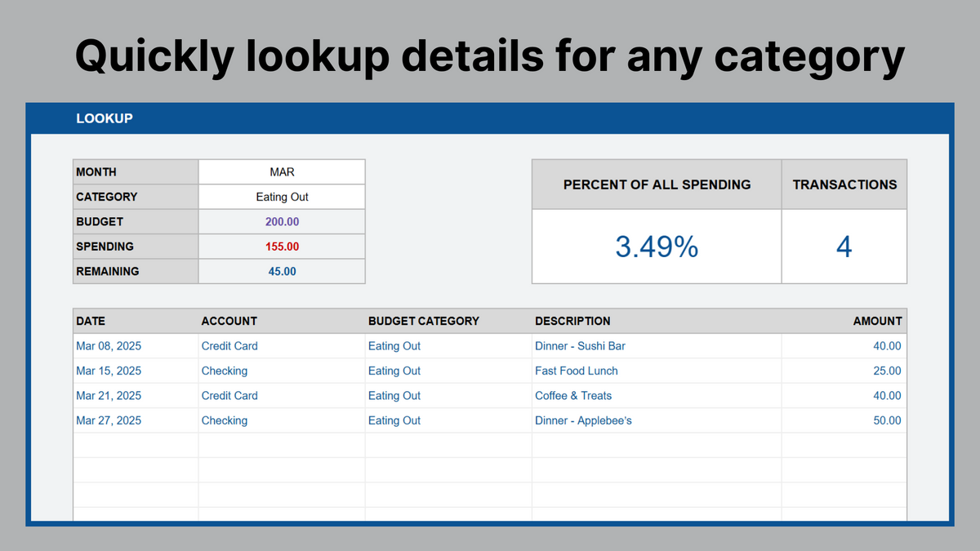Select the Coffee & Treats description
Screen dimensions: 980x551
tap(573, 395)
